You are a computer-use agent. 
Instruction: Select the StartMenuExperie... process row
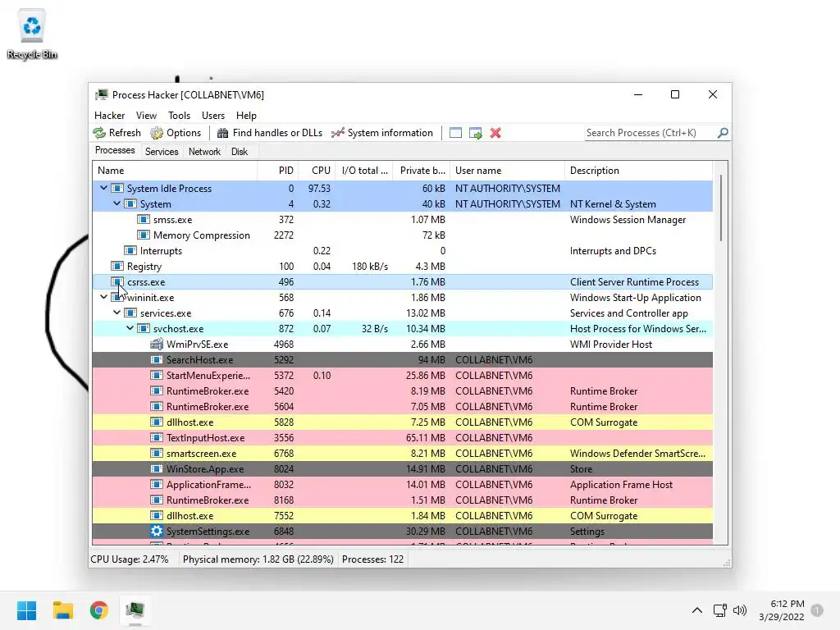click(x=402, y=375)
